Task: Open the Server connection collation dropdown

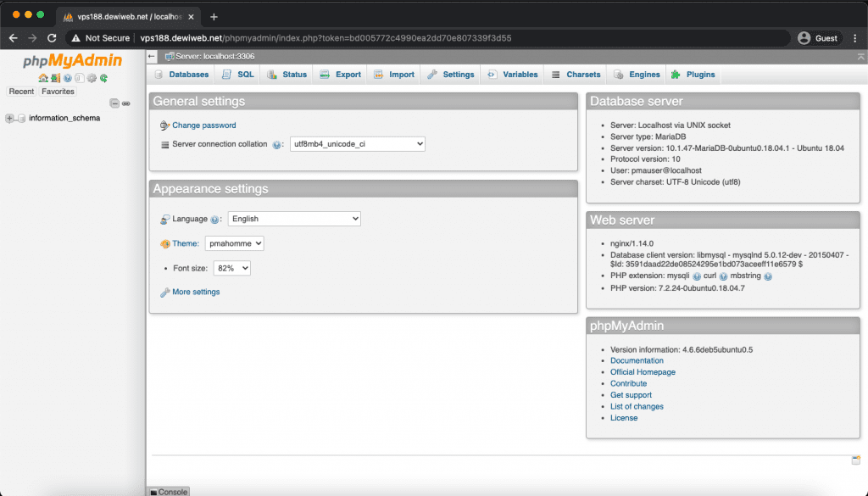Action: click(x=357, y=144)
